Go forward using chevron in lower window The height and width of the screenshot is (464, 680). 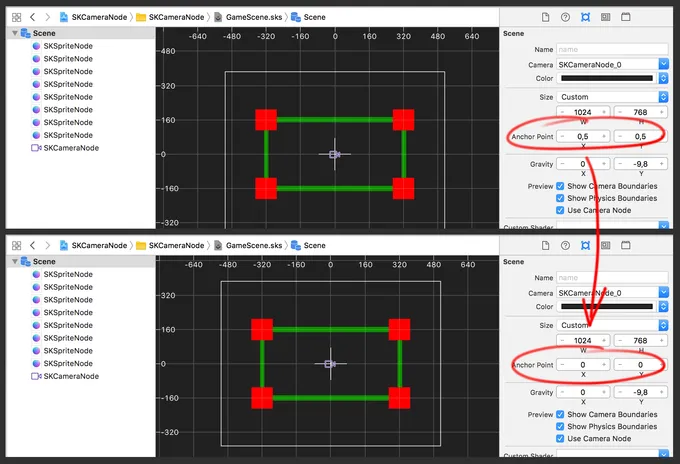[x=48, y=245]
